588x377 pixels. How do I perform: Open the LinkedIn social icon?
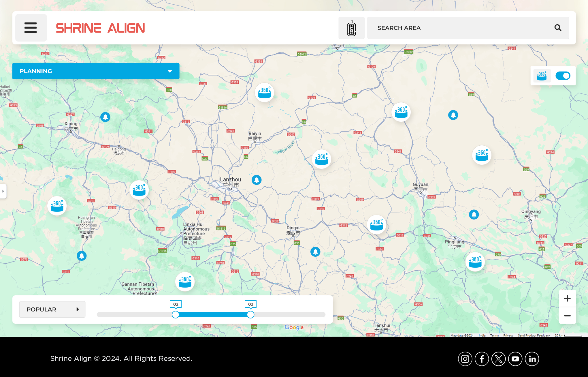click(532, 359)
